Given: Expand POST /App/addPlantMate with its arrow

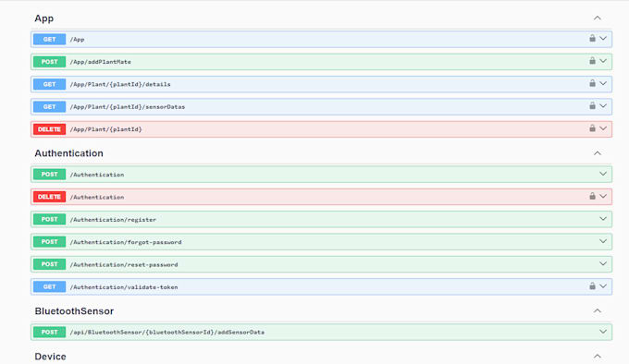Looking at the screenshot, I should (x=603, y=61).
